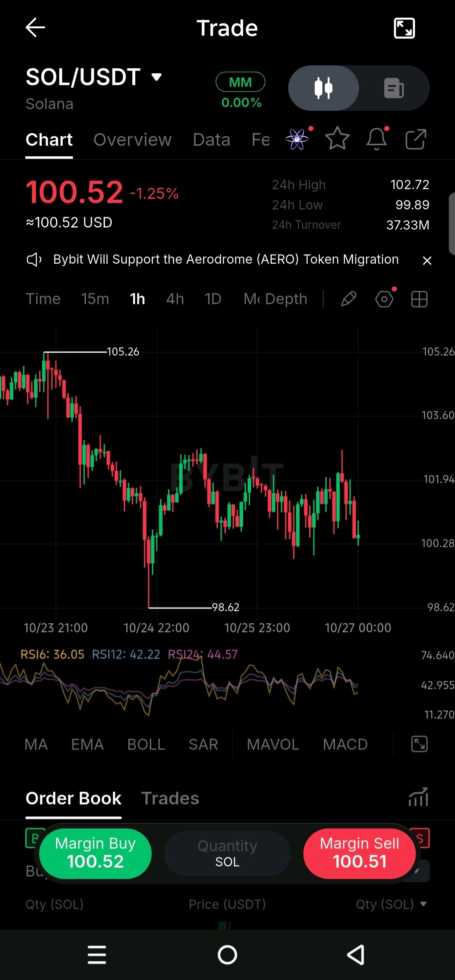Viewport: 455px width, 980px height.
Task: Expand the indicator panel icon
Action: [419, 744]
